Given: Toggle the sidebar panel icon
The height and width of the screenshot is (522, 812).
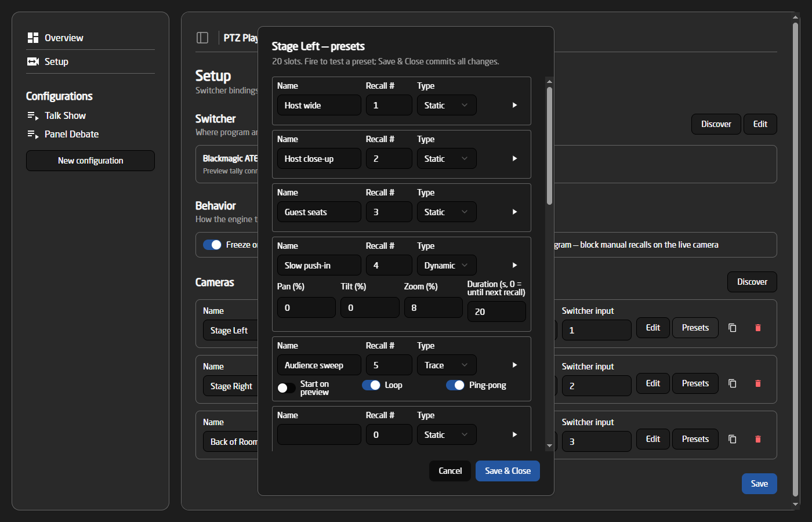Looking at the screenshot, I should pyautogui.click(x=202, y=38).
